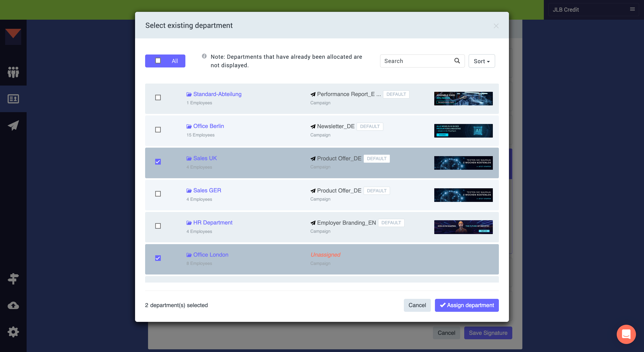Open the Employees section in the sidebar
This screenshot has height=352, width=644.
point(13,73)
